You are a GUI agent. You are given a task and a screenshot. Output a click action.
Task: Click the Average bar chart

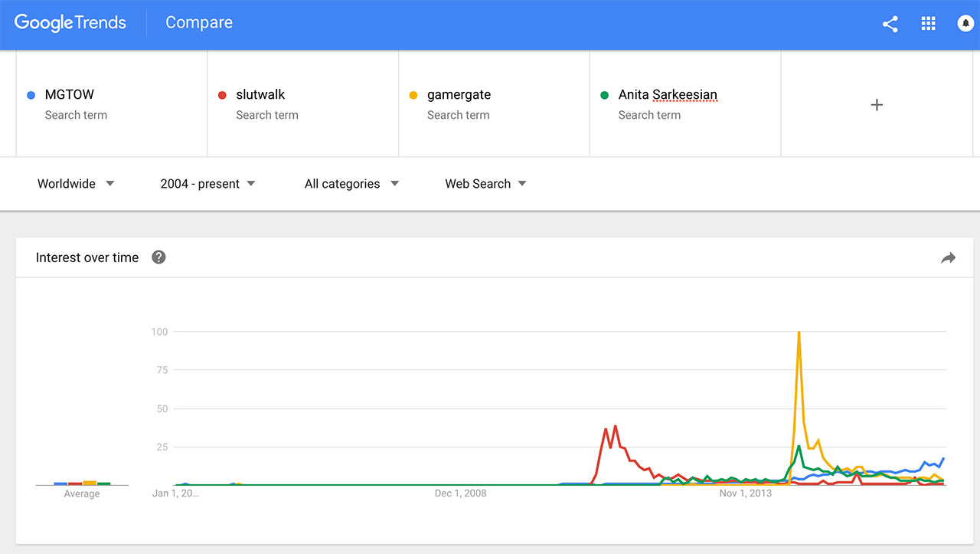click(82, 483)
